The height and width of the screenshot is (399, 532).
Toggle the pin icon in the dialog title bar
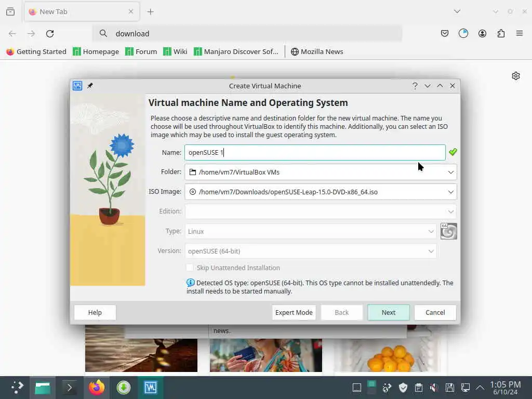tap(90, 86)
